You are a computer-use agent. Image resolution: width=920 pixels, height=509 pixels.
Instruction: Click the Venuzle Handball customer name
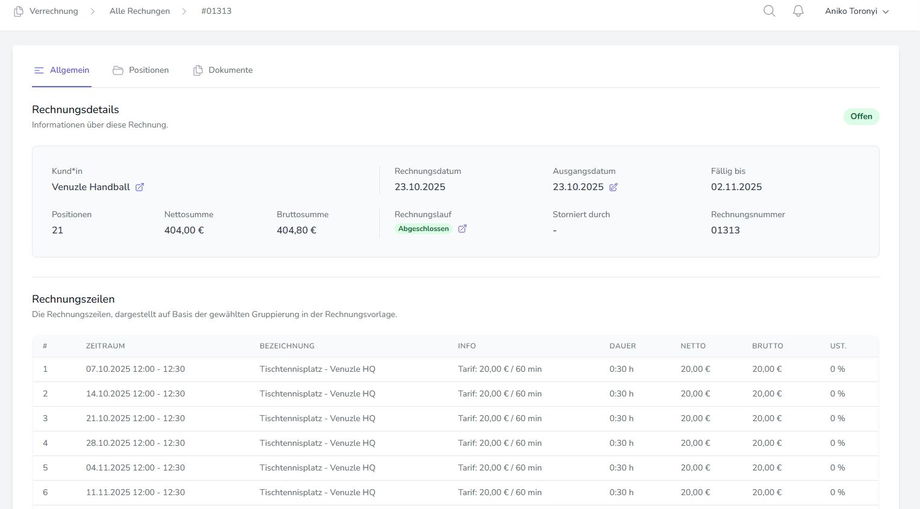91,187
